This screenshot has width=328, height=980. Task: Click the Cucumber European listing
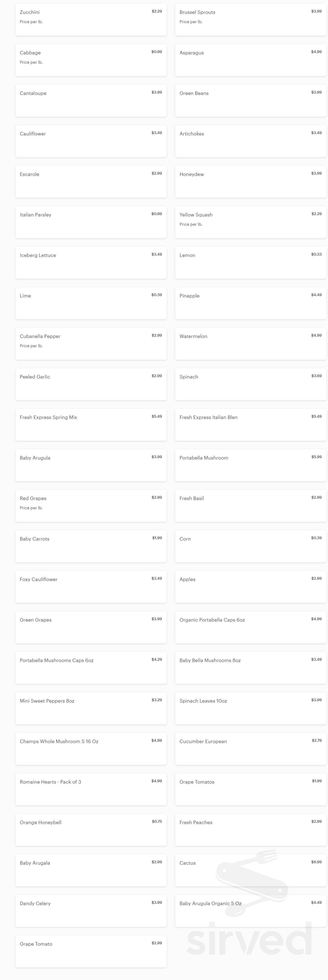click(x=251, y=749)
